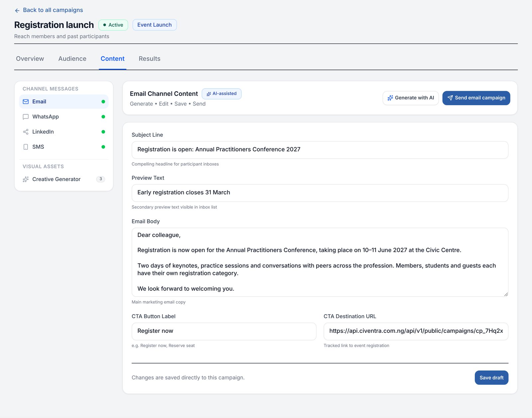Click the SMS phone icon
Screen dimensions: 532x418
point(26,147)
